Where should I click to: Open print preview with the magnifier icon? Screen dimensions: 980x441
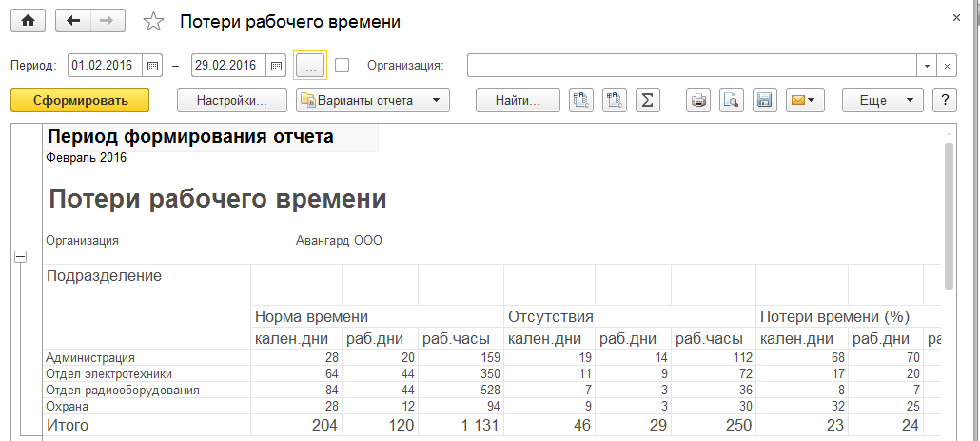[731, 100]
